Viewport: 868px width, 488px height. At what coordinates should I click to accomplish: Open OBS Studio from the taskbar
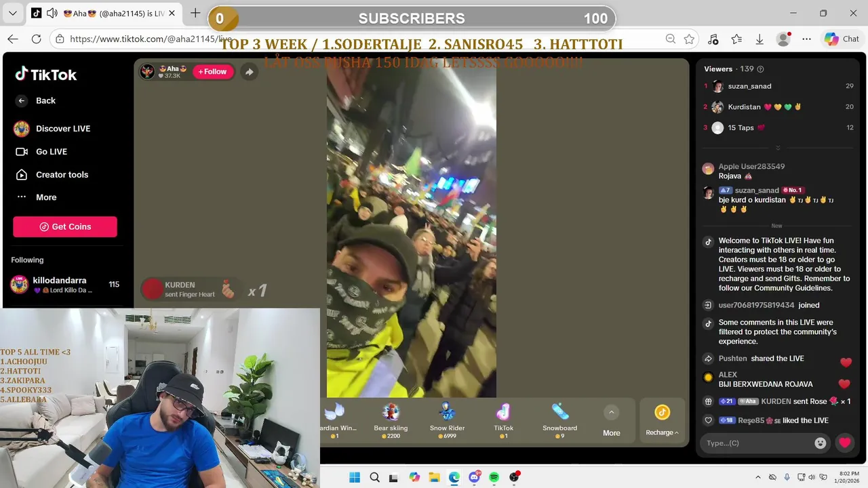pos(514,477)
